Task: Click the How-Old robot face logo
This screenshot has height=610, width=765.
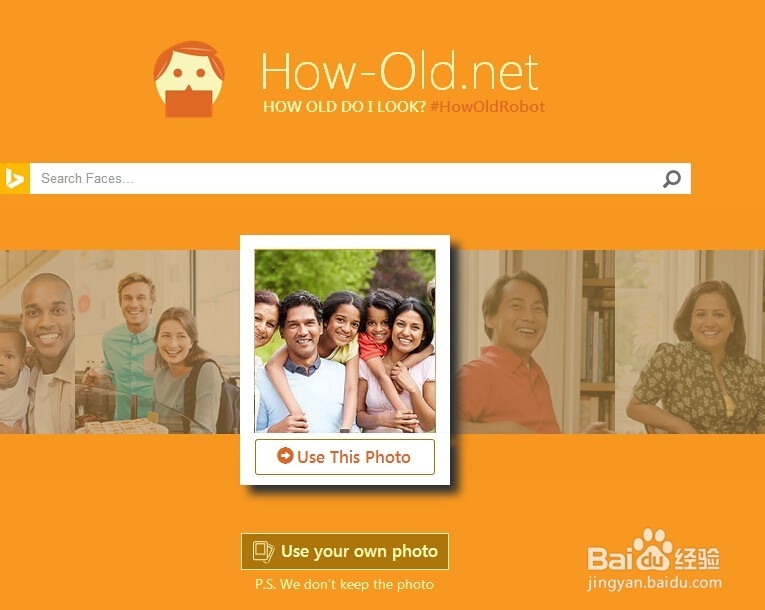Action: click(189, 79)
